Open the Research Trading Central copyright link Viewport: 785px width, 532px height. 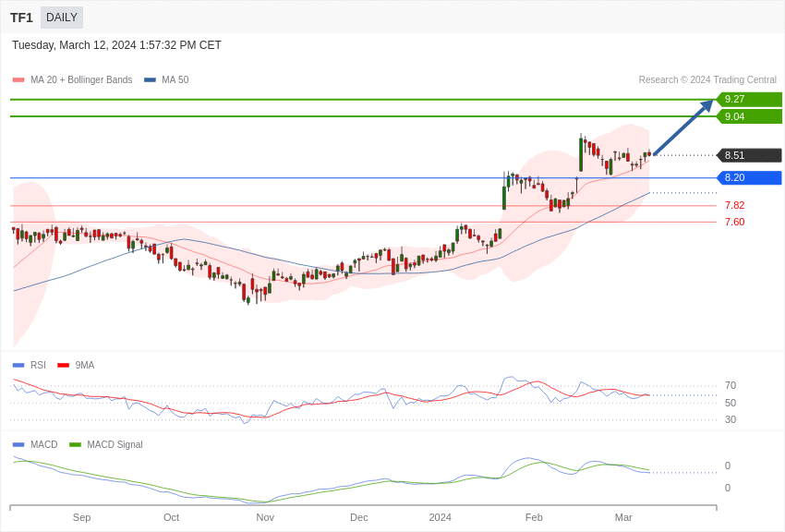coord(707,80)
